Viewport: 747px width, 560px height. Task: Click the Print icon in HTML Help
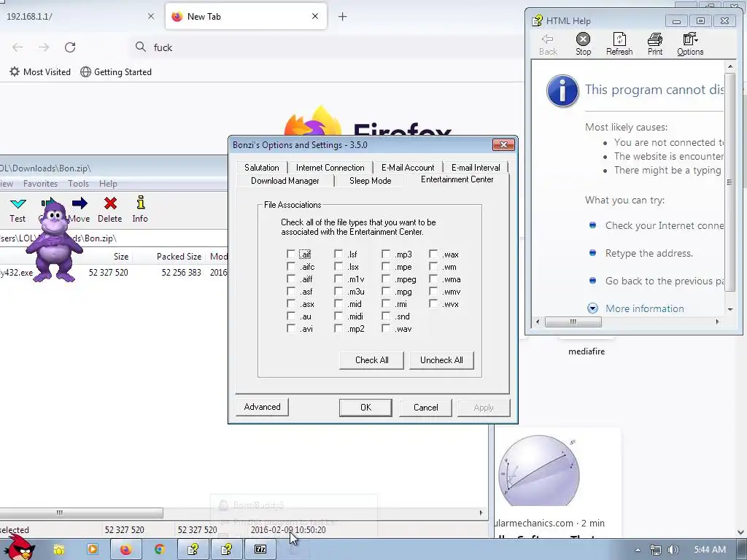click(655, 39)
